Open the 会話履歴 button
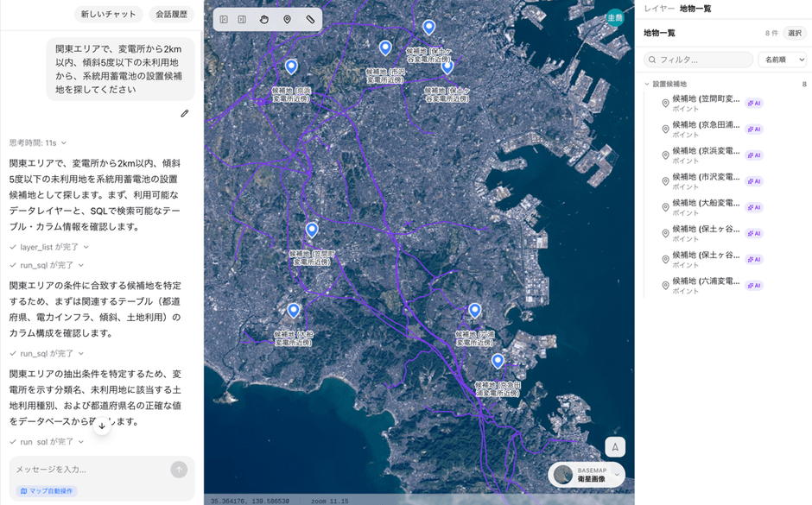Screen dimensions: 812x505 171,14
